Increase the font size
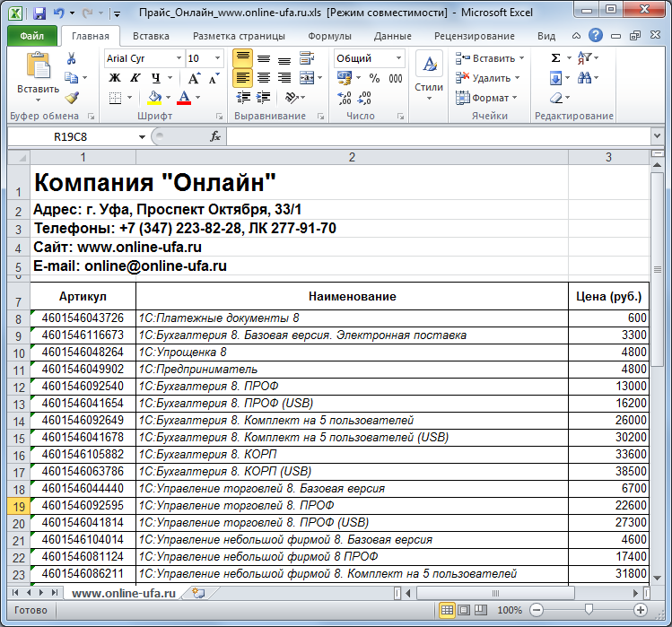Screen dimensions: 672x627 click(x=193, y=77)
